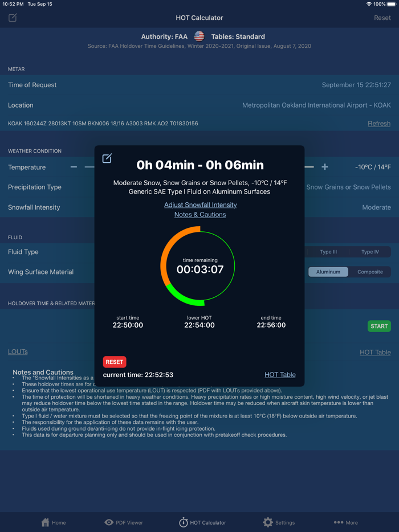
Task: Choose Type III fluid
Action: (x=328, y=252)
